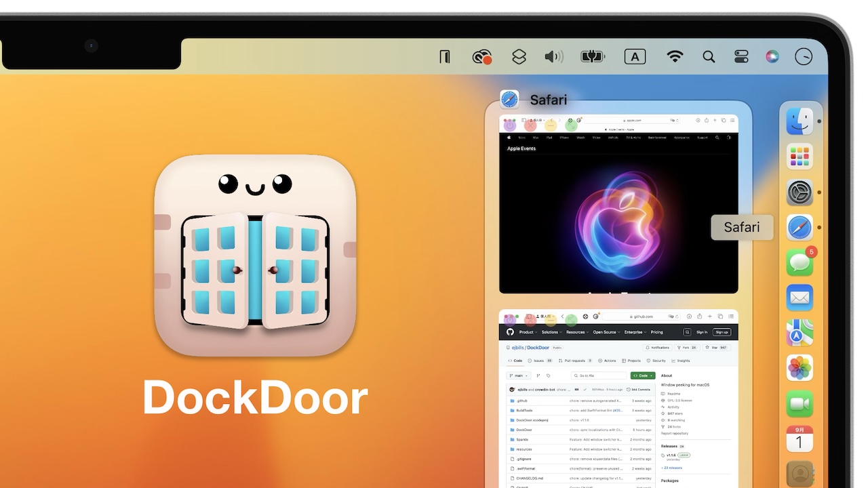Viewport: 868px width, 488px height.
Task: Click the 344 Commits link
Action: [x=638, y=390]
